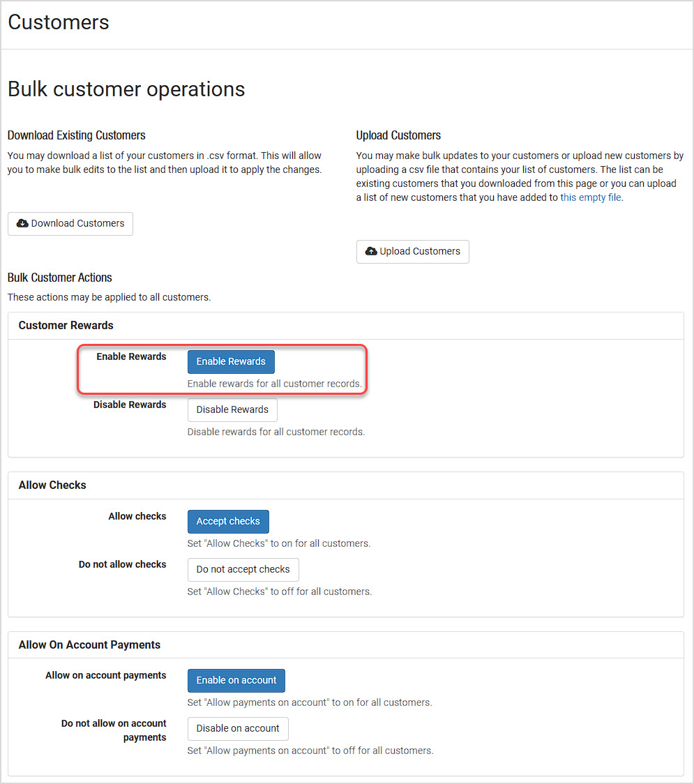Screen dimensions: 694x784
Task: Click the Bulk customer operations heading
Action: click(126, 89)
